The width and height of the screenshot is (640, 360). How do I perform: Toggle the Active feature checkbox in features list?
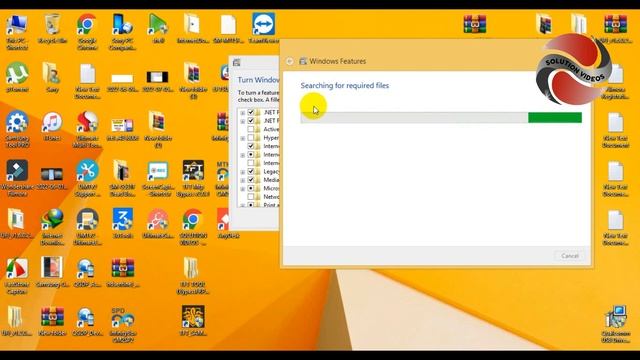coord(251,129)
